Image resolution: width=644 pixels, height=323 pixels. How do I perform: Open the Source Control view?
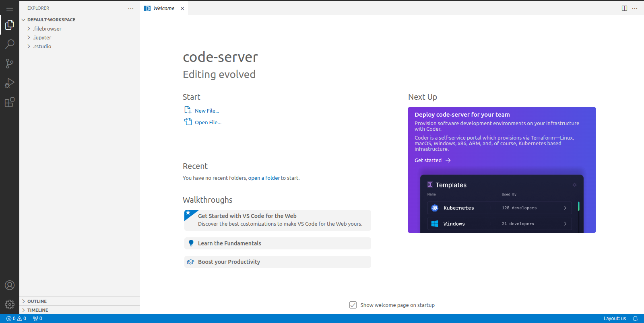tap(10, 64)
